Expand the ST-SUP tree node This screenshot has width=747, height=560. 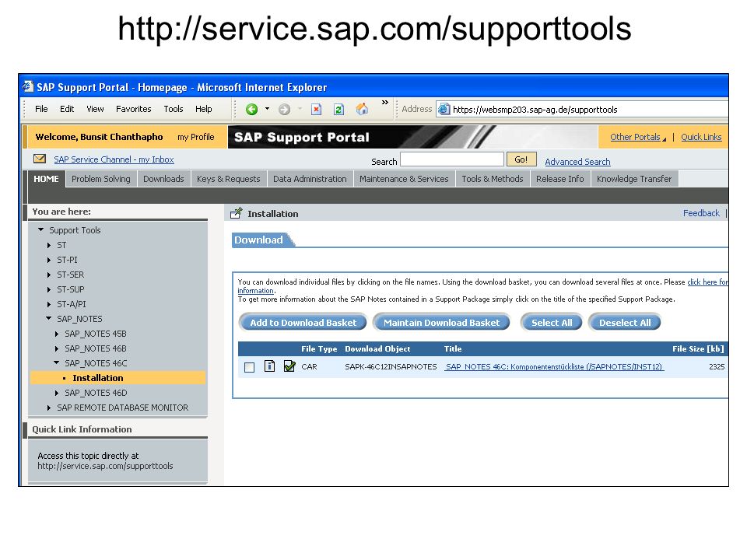pyautogui.click(x=48, y=289)
